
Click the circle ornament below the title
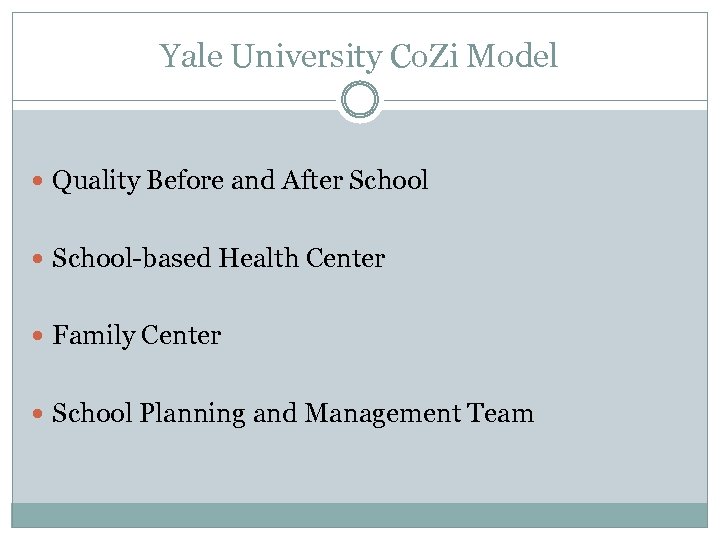360,100
